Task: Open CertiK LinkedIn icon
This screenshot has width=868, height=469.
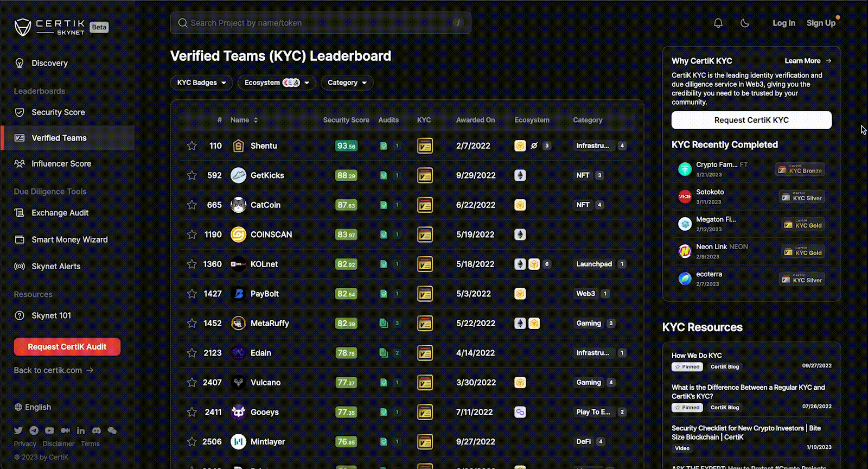Action: point(81,430)
